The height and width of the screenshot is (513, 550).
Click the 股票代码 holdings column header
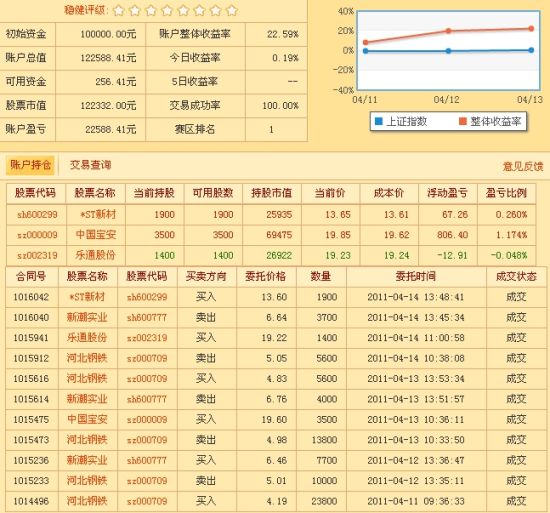click(x=35, y=193)
